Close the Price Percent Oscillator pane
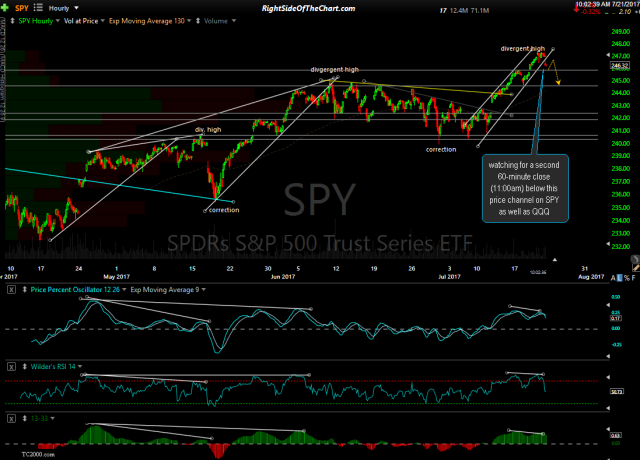 tap(11, 290)
